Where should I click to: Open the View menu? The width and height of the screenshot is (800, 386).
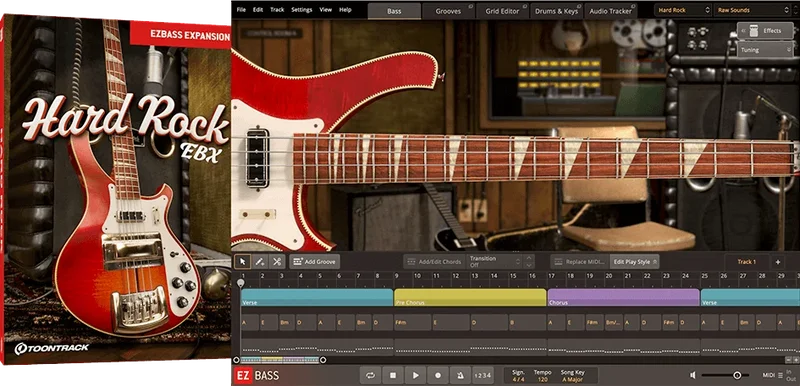[326, 10]
